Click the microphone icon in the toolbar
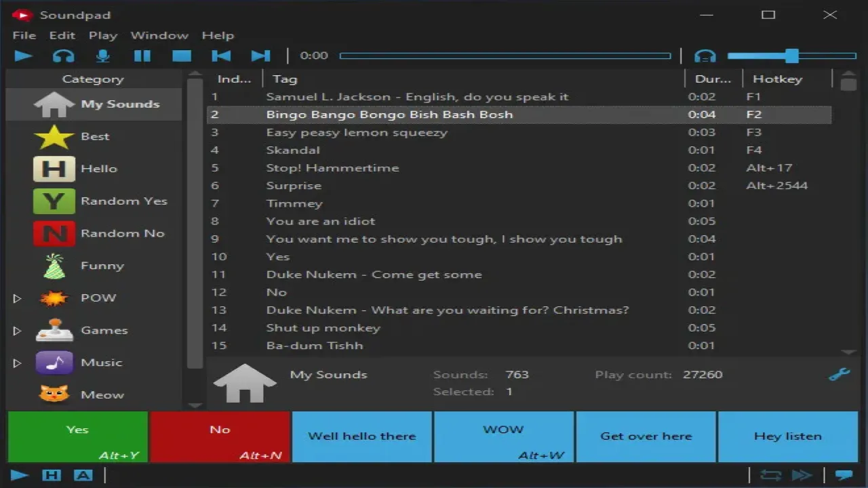Image resolution: width=868 pixels, height=488 pixels. tap(102, 56)
